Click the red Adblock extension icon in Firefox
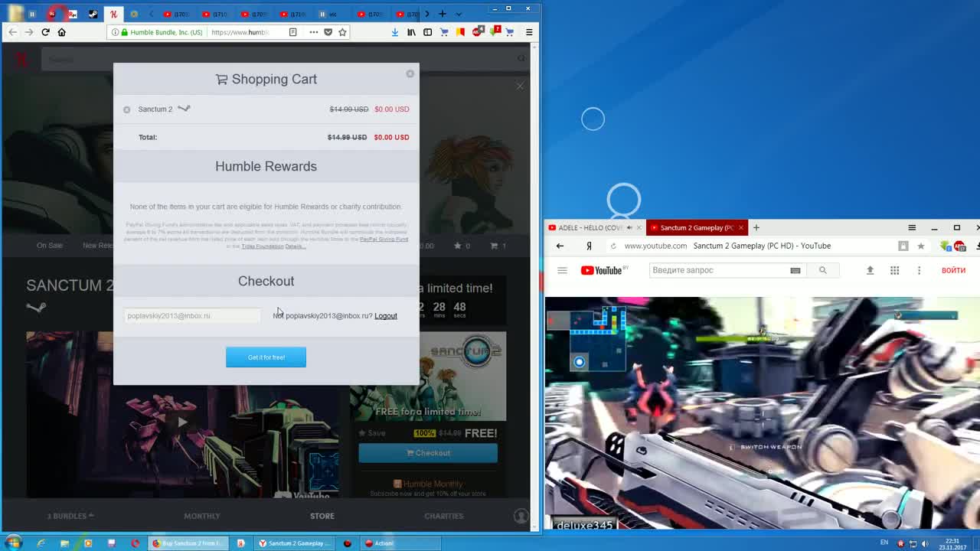980x551 pixels. (478, 32)
